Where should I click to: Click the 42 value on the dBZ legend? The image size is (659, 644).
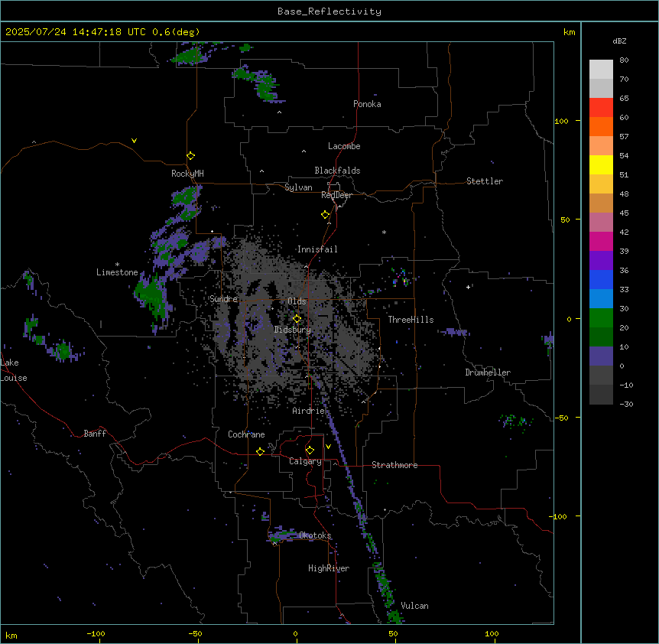pos(624,232)
